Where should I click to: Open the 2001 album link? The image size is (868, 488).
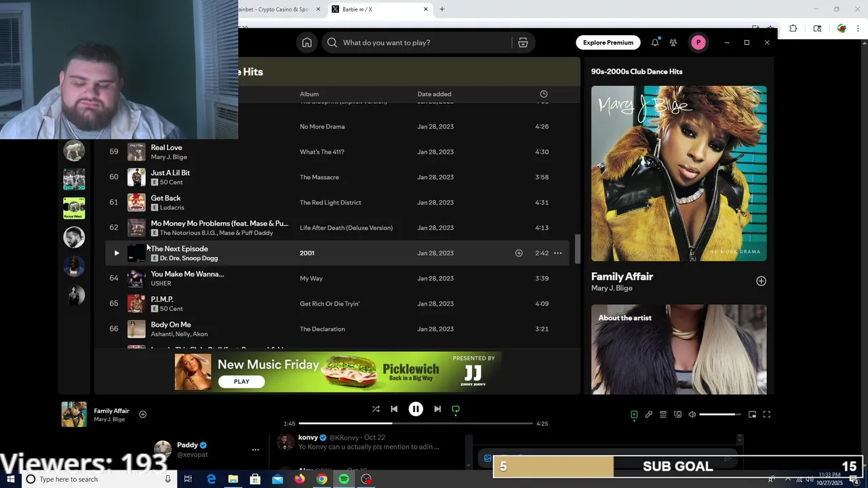[x=307, y=253]
